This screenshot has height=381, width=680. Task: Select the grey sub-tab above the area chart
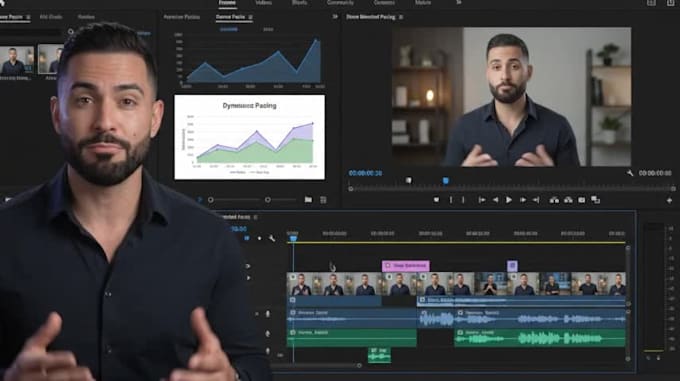(268, 29)
